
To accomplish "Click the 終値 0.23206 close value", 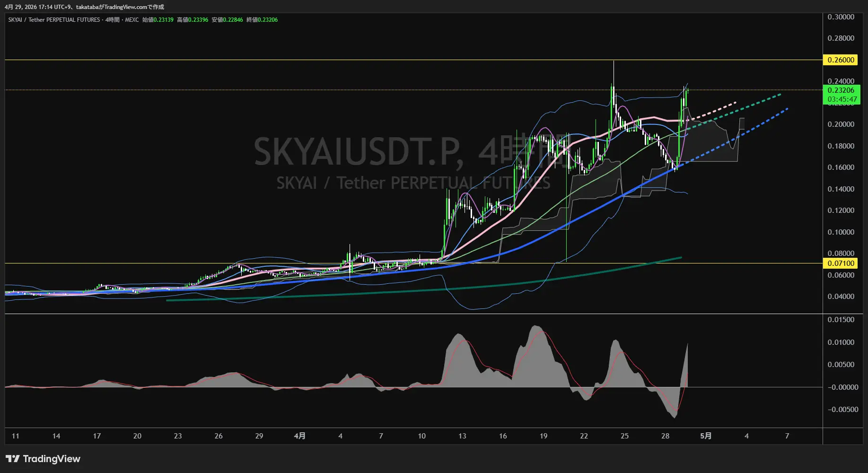I will (262, 20).
